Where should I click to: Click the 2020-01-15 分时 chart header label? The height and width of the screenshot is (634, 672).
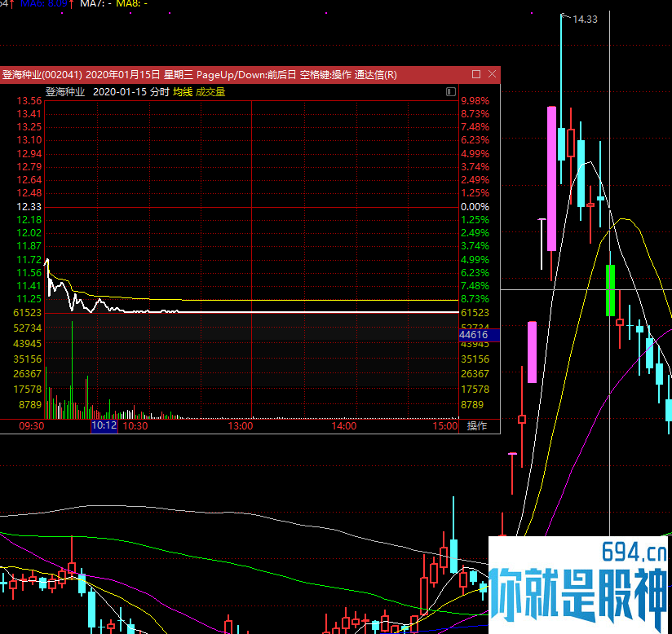click(x=131, y=92)
